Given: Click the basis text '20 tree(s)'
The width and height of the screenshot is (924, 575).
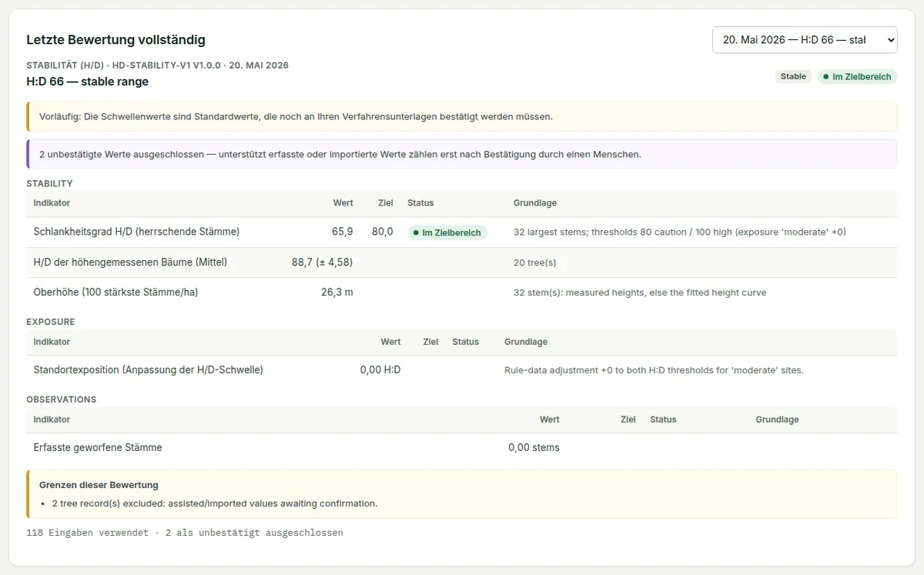Looking at the screenshot, I should (534, 262).
